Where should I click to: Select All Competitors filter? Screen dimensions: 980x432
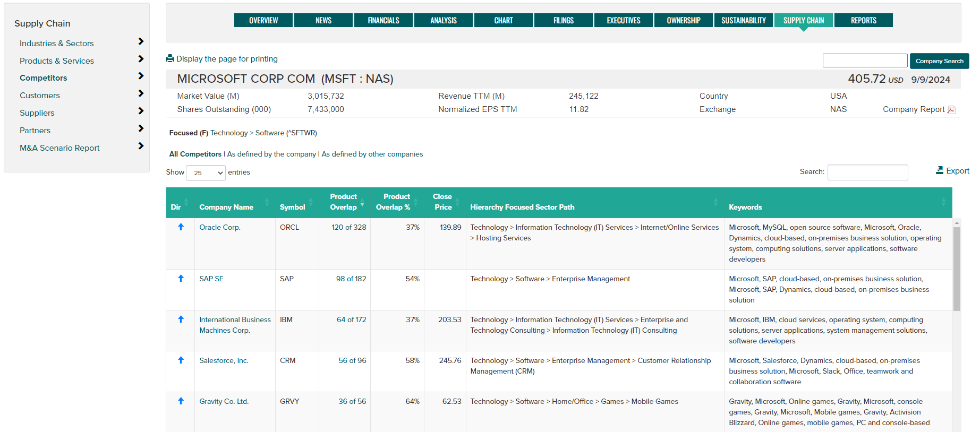tap(195, 154)
